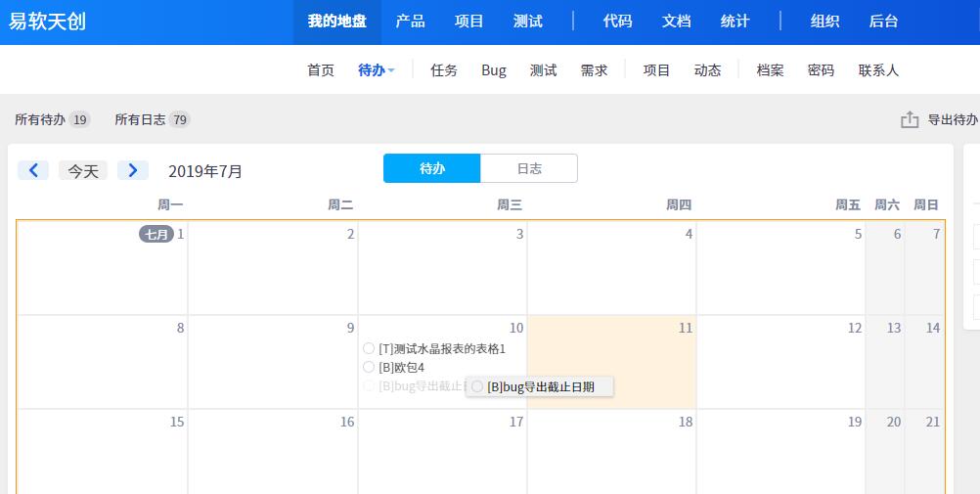This screenshot has width=980, height=494.
Task: Open the Bug submenu item
Action: coord(494,70)
